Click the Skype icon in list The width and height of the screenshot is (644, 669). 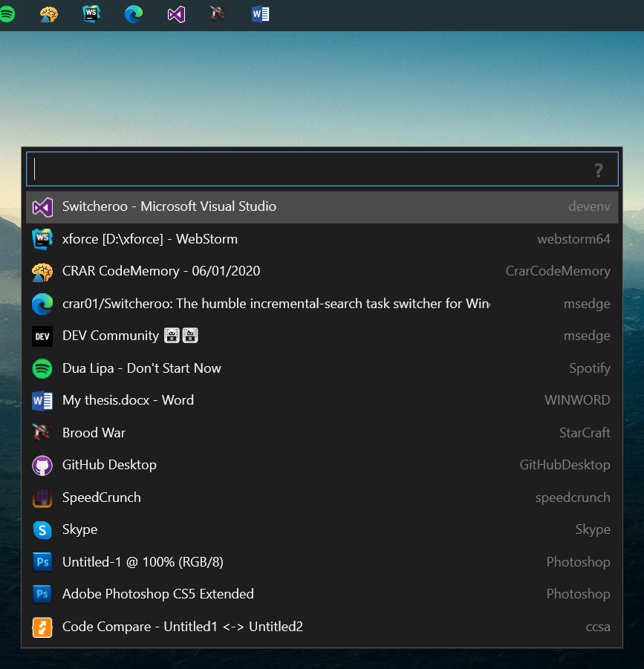tap(42, 530)
